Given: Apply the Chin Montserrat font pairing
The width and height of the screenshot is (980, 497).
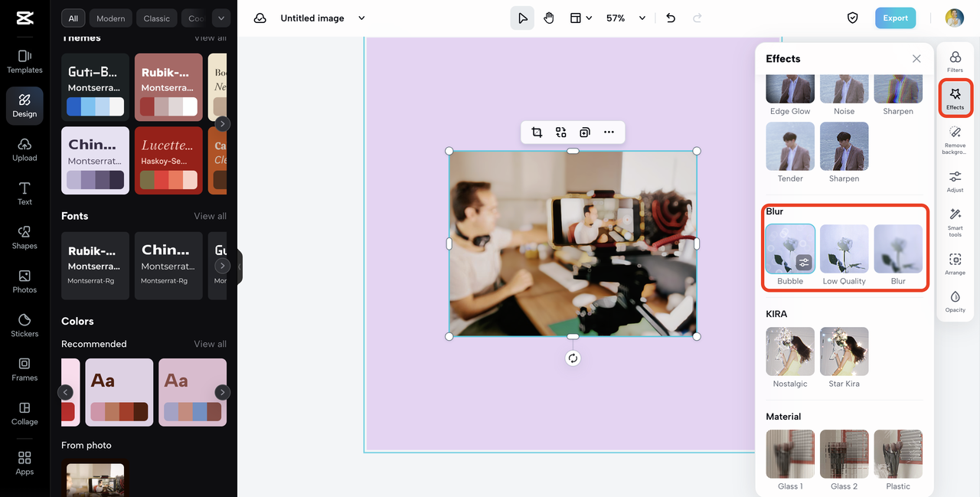Looking at the screenshot, I should tap(168, 265).
